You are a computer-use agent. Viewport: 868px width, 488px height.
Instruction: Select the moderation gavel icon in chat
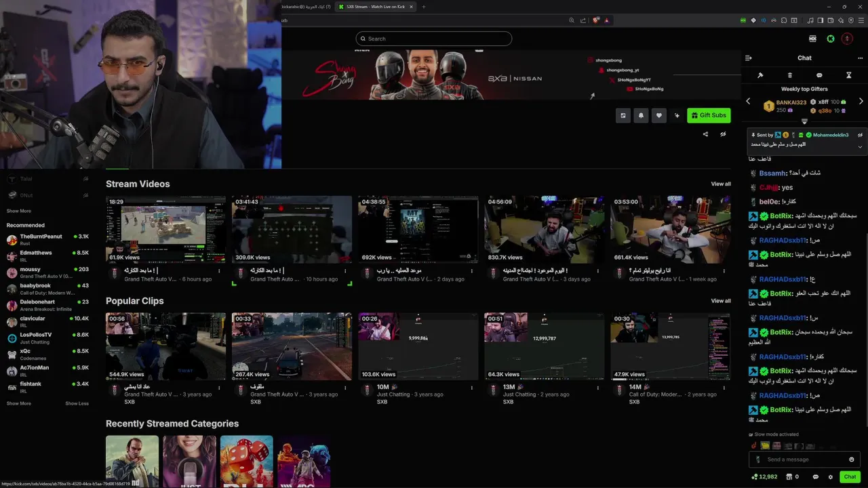[x=760, y=75]
